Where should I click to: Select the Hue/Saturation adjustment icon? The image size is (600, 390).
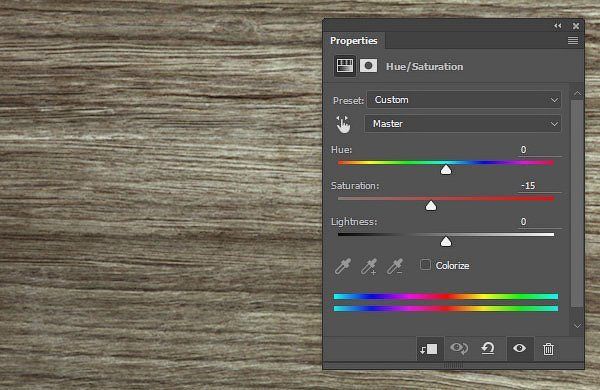(344, 66)
